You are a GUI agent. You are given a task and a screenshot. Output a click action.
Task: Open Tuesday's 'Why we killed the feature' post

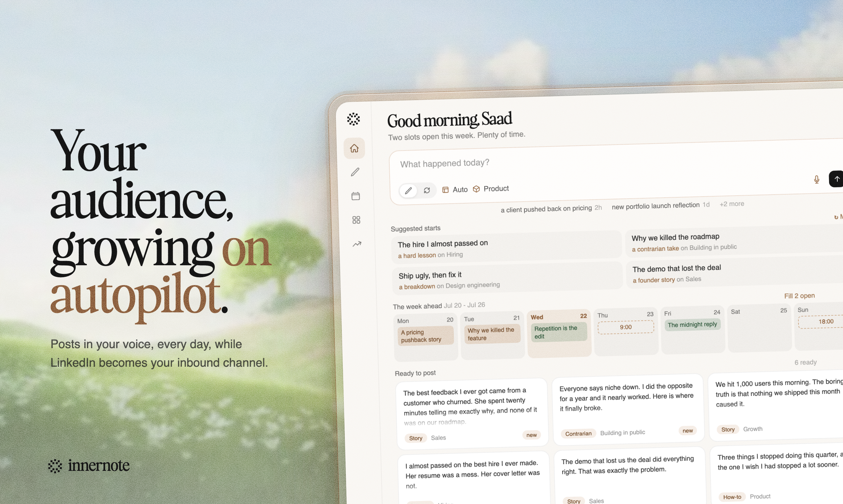pyautogui.click(x=492, y=334)
